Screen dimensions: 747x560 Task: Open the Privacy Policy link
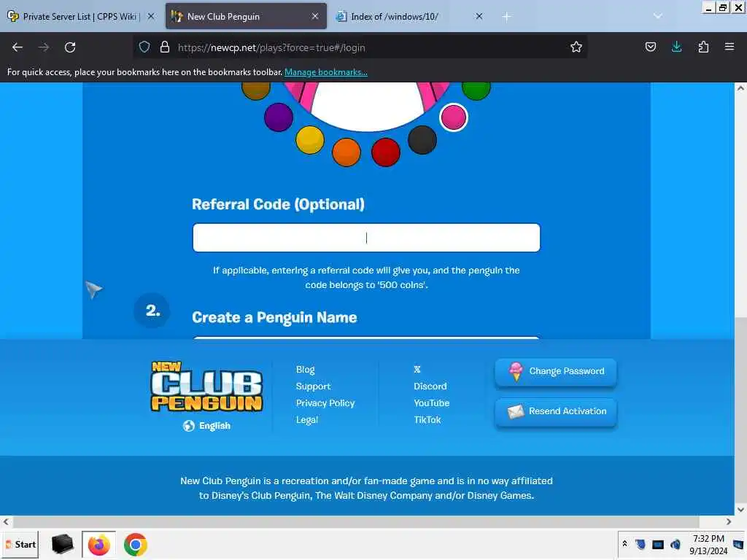tap(325, 402)
